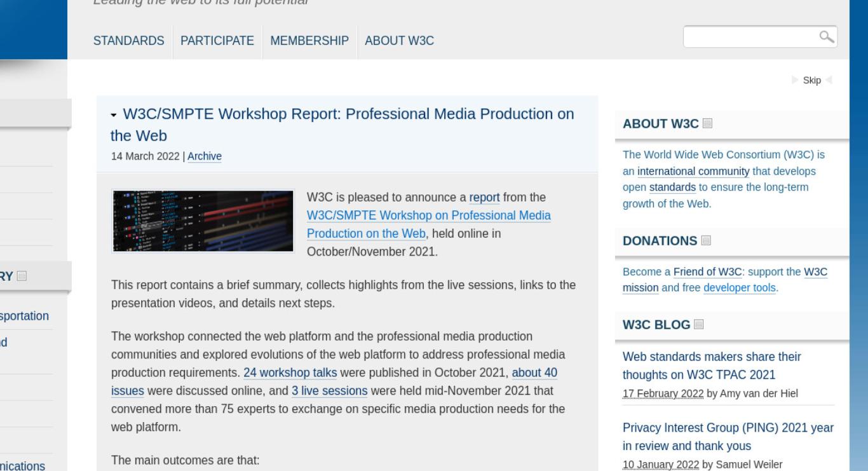Screen dimensions: 868x471
Task: Click the "Friend of W3C" donation link
Action: pos(708,272)
